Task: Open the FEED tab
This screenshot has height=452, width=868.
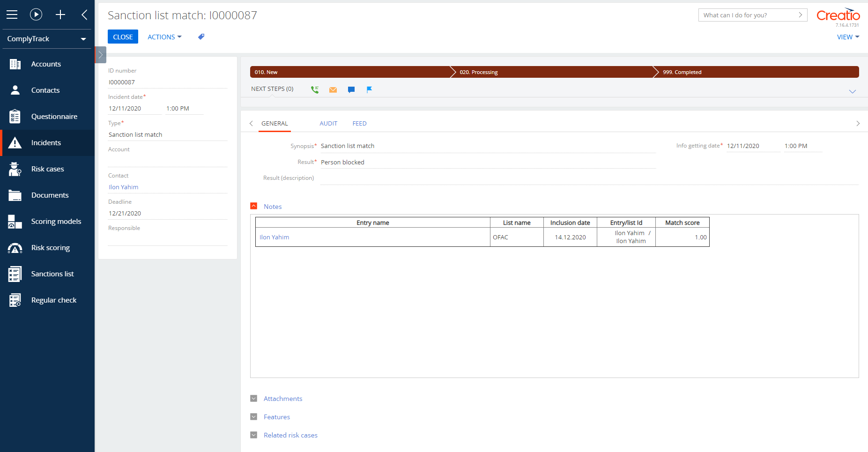Action: [x=359, y=123]
